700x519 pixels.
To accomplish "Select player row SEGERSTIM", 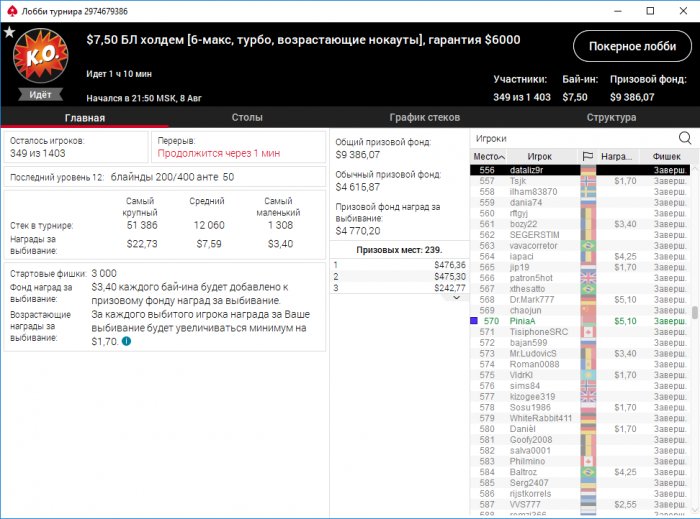I will tap(580, 235).
